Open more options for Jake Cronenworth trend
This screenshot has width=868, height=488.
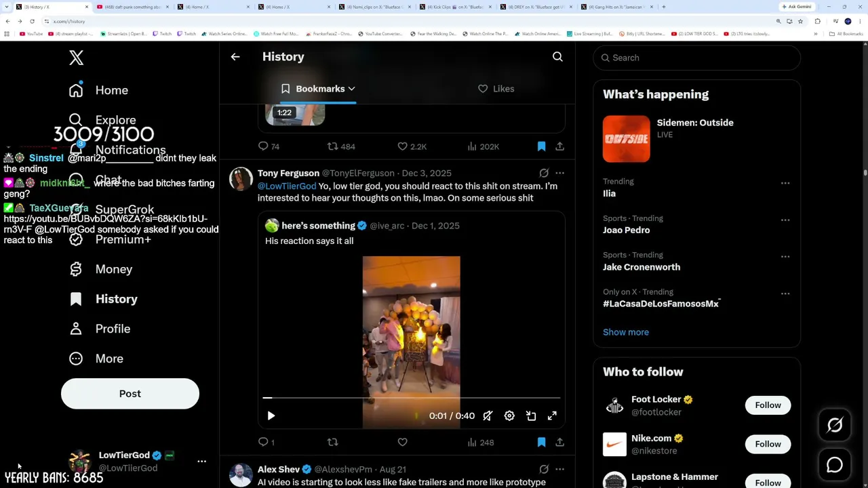(785, 256)
